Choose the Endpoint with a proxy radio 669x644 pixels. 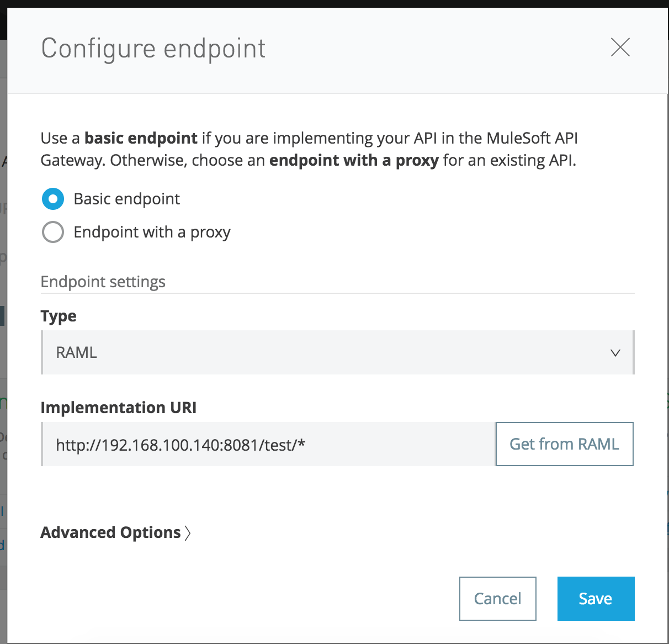point(53,232)
